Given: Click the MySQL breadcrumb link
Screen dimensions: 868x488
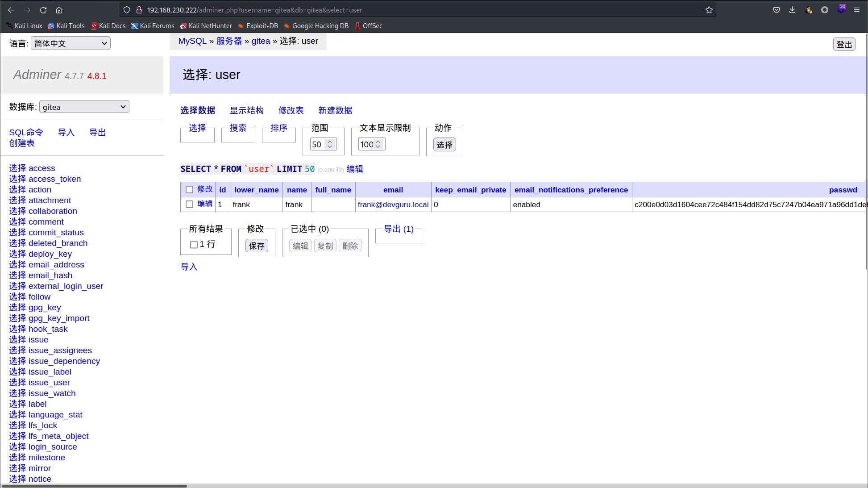Looking at the screenshot, I should tap(192, 41).
